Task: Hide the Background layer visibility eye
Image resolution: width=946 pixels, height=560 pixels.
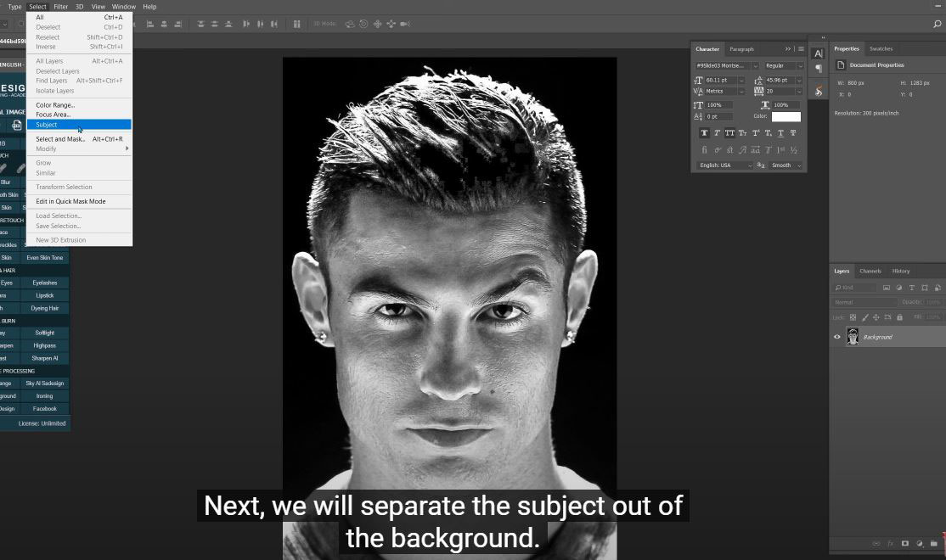Action: 837,337
